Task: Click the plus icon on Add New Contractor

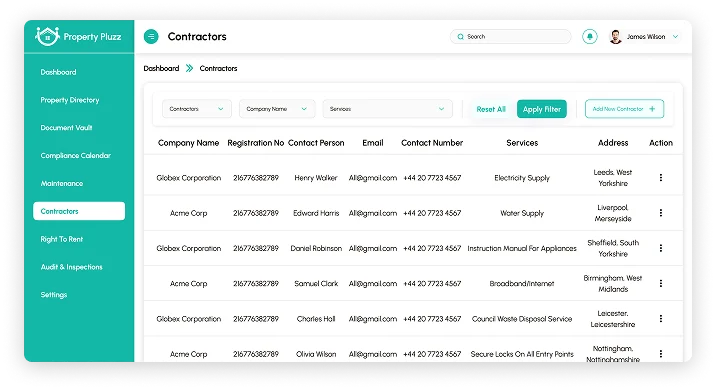Action: pos(652,109)
